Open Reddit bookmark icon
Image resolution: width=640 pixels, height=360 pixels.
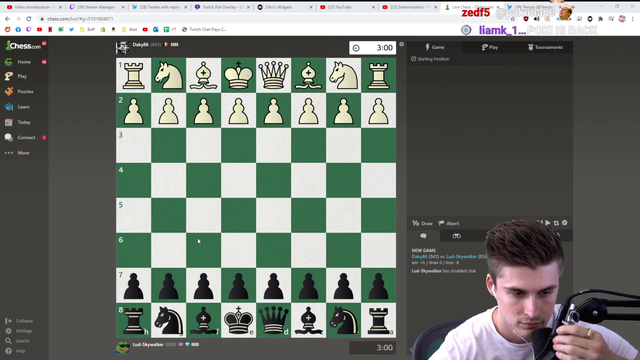7,29
